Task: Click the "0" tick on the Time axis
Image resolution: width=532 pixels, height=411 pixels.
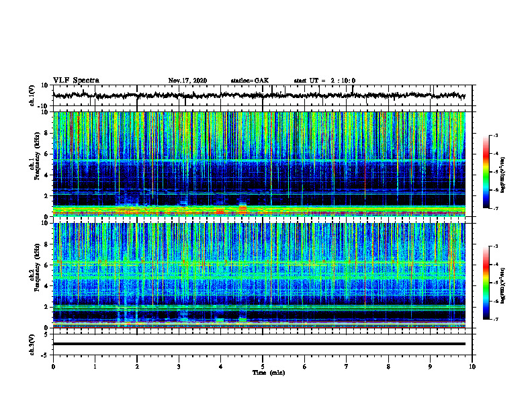Action: point(53,367)
